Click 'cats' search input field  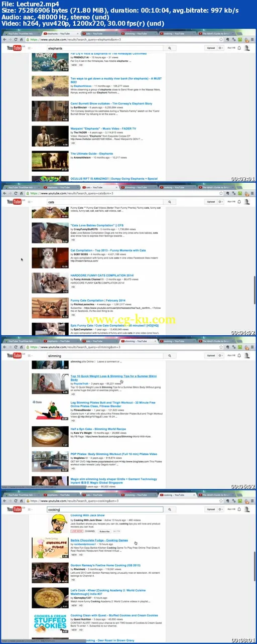(x=105, y=202)
